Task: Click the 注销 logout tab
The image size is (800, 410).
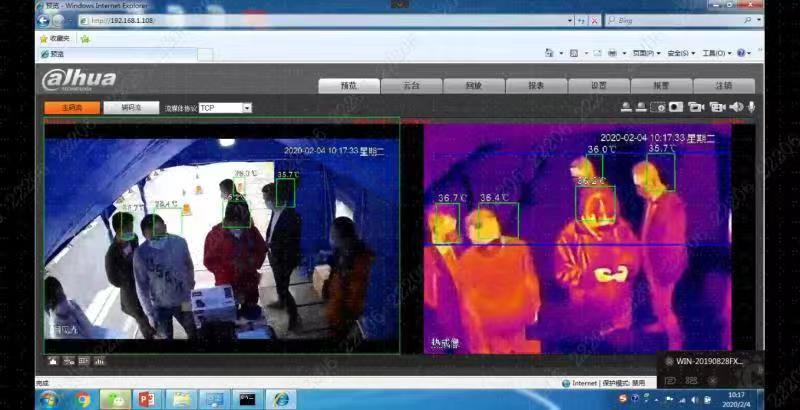Action: tap(724, 86)
